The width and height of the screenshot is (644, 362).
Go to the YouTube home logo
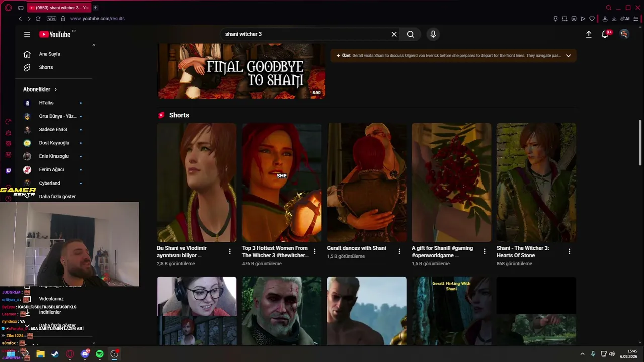tap(55, 34)
